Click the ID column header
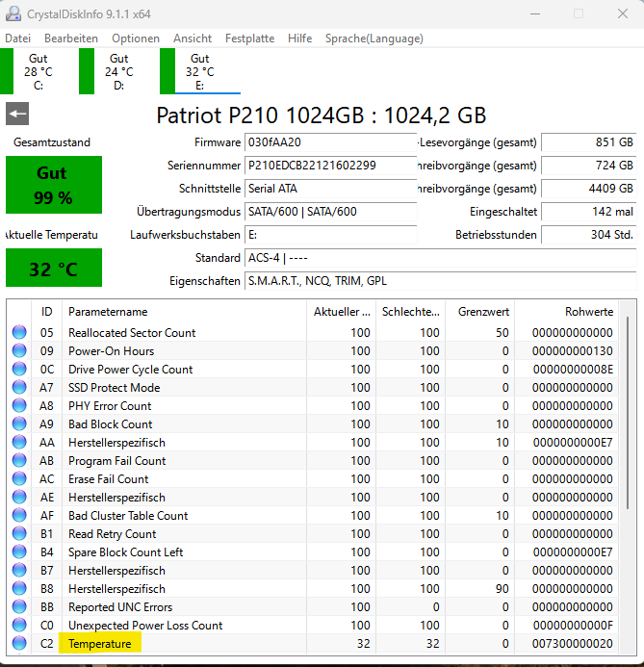The image size is (644, 667). click(47, 312)
